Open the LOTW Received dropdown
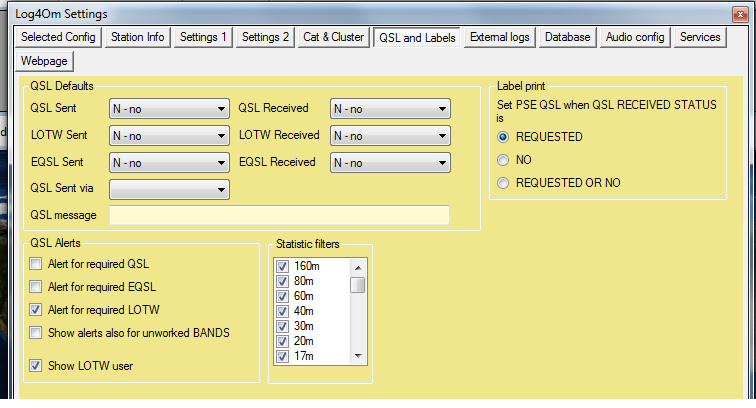The height and width of the screenshot is (408, 756). pos(390,136)
